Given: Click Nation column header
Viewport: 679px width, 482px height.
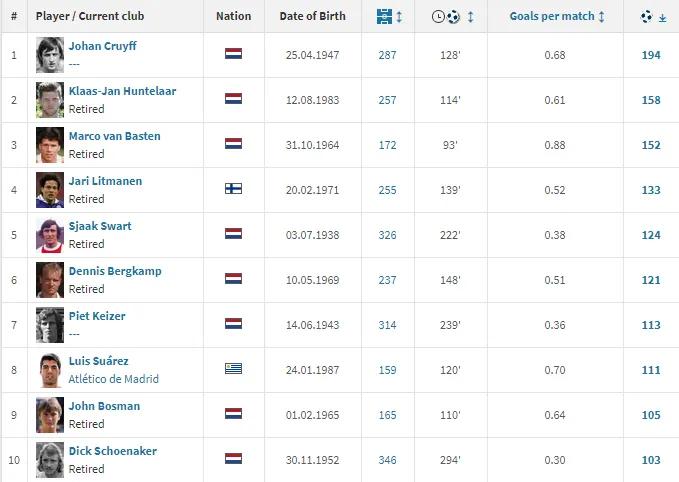Looking at the screenshot, I should [233, 17].
